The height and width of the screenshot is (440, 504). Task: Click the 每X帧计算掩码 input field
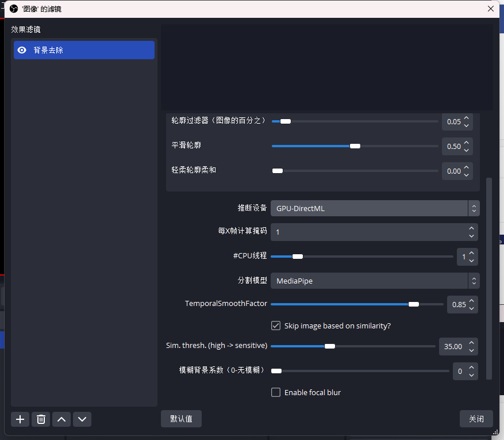click(x=368, y=232)
